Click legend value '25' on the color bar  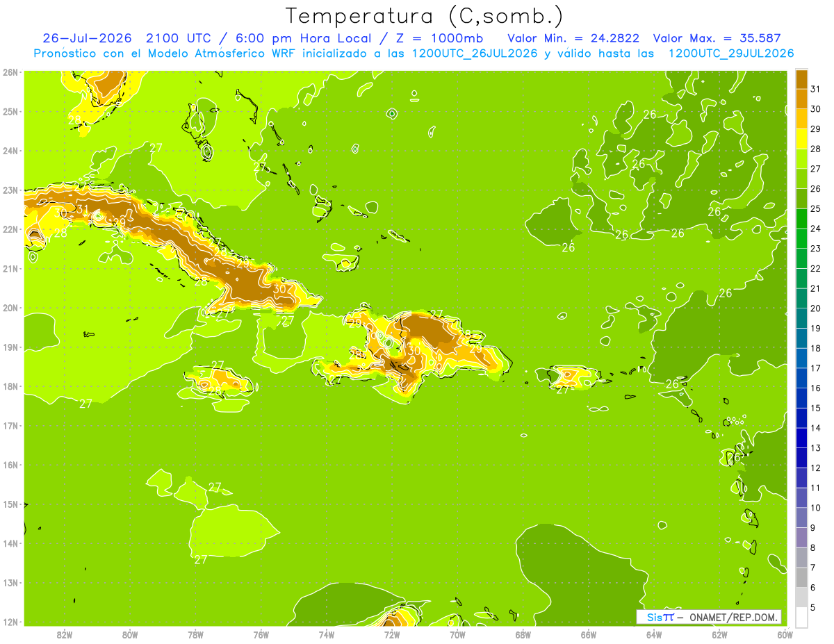[815, 208]
